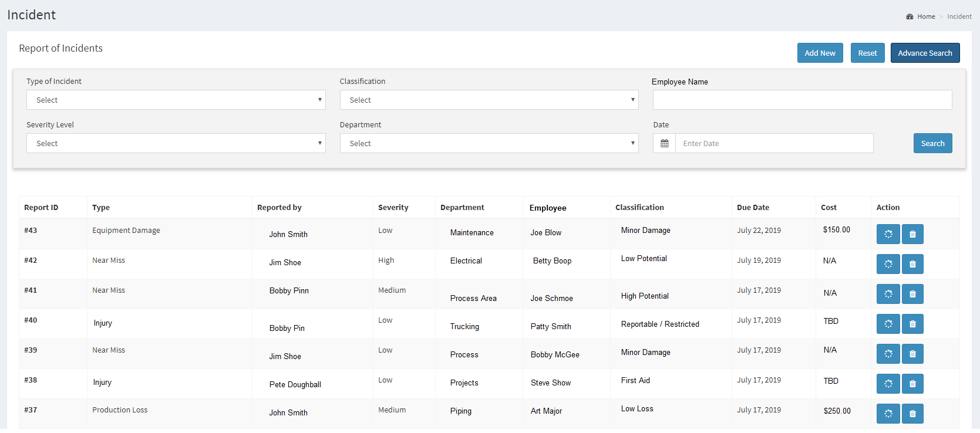Viewport: 980px width, 433px height.
Task: Go to Home in the breadcrumb
Action: click(x=926, y=16)
